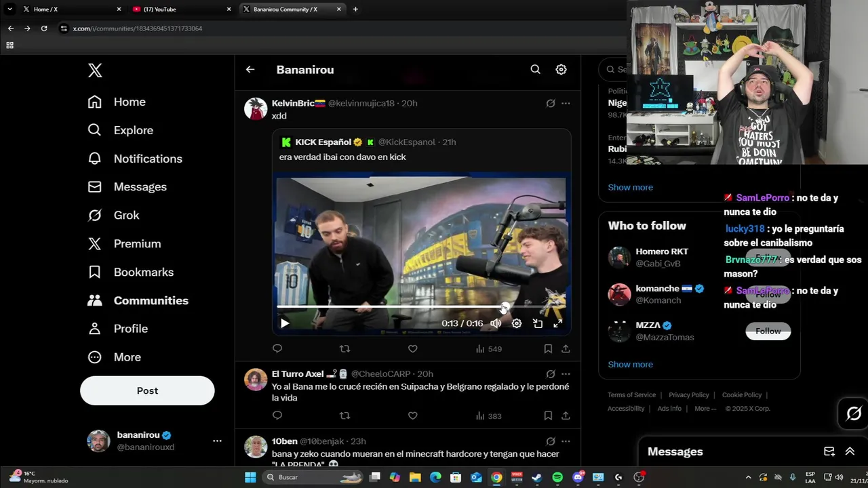Share the KelvinBric post
This screenshot has width=868, height=488.
click(566, 348)
